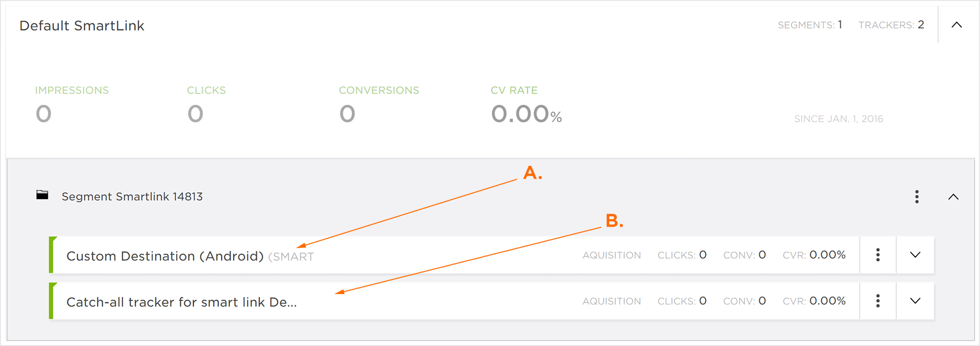Collapse the Default SmartLink panel

click(x=957, y=25)
